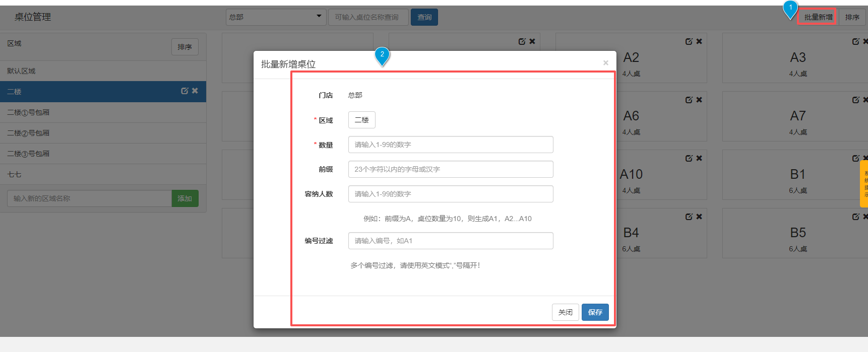Delete table A6 using its X icon
The width and height of the screenshot is (868, 352).
pos(699,100)
